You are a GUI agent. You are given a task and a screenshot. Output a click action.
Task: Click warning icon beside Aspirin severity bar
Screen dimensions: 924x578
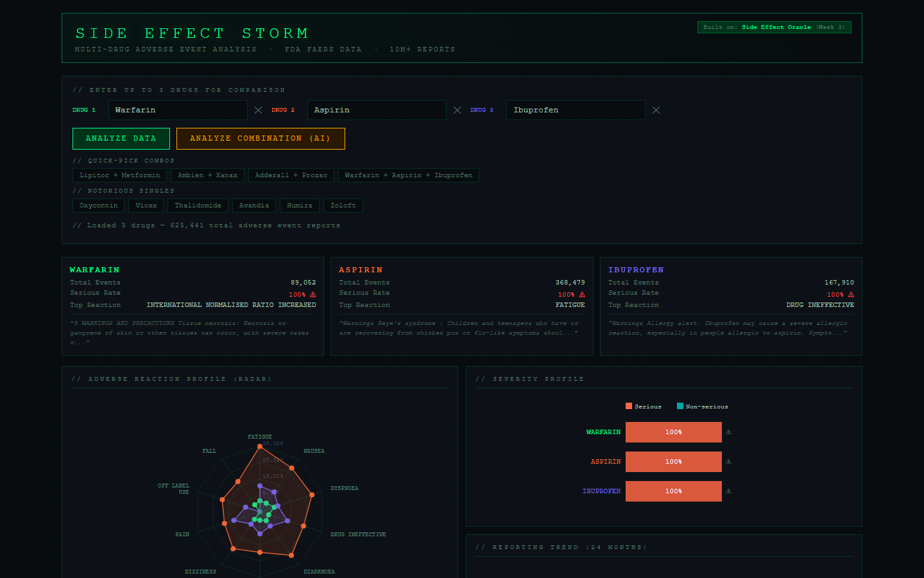(x=728, y=462)
